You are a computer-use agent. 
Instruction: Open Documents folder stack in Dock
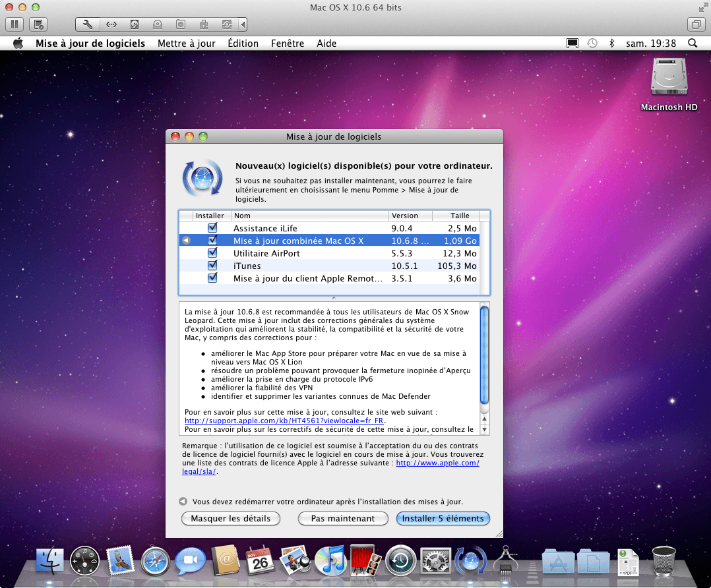click(x=594, y=561)
